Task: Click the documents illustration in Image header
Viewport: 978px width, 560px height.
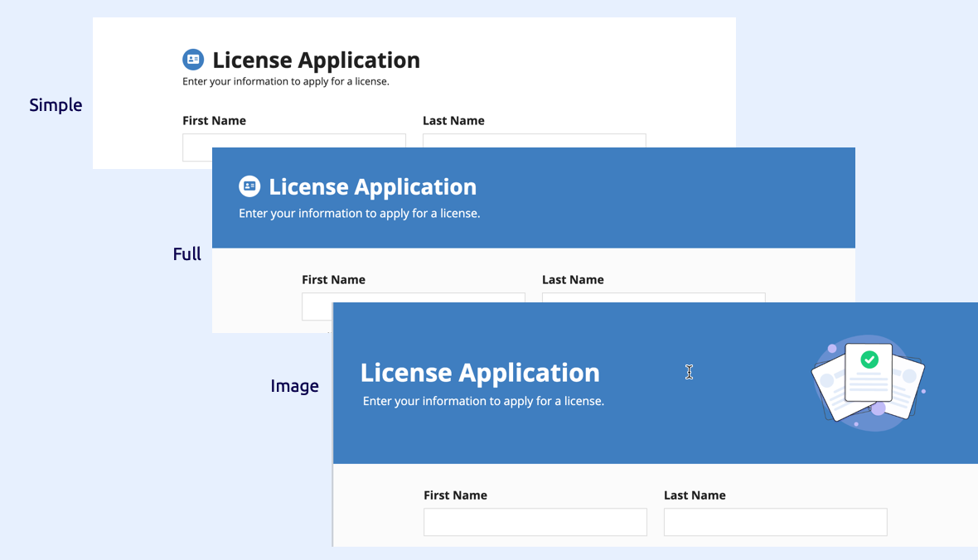Action: pos(869,384)
